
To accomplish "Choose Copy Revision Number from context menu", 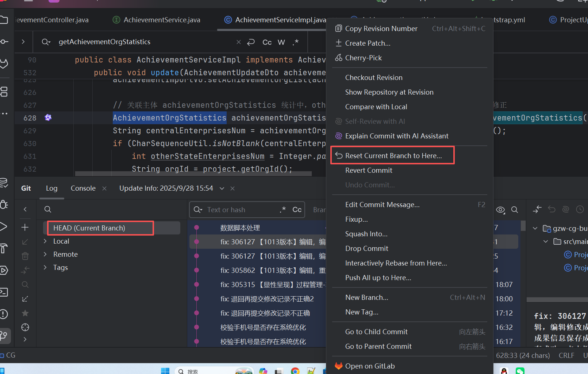I will click(381, 28).
